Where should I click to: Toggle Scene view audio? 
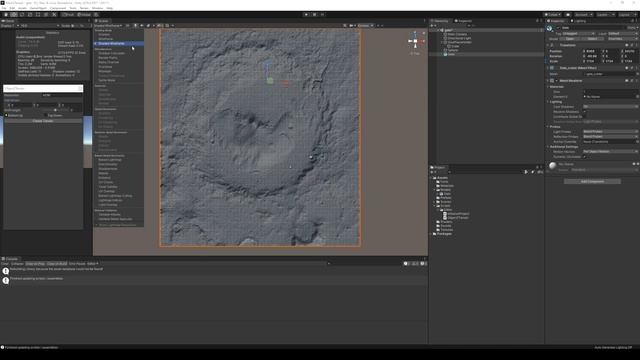(x=142, y=26)
